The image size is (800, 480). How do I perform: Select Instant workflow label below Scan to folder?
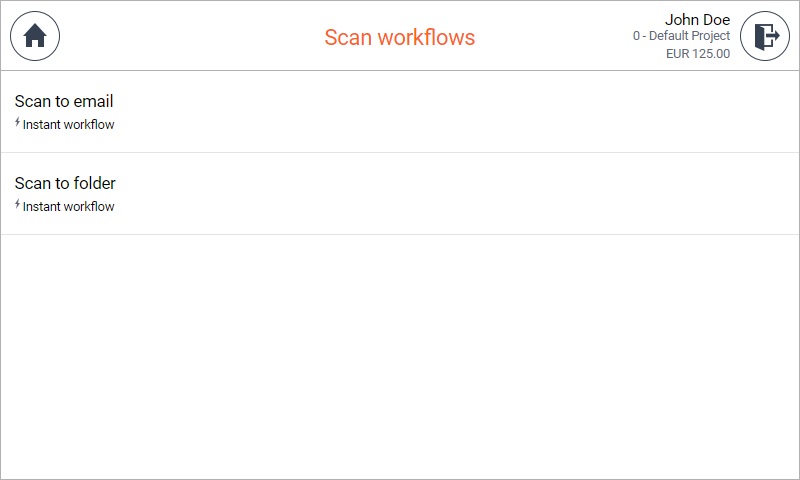tap(68, 207)
